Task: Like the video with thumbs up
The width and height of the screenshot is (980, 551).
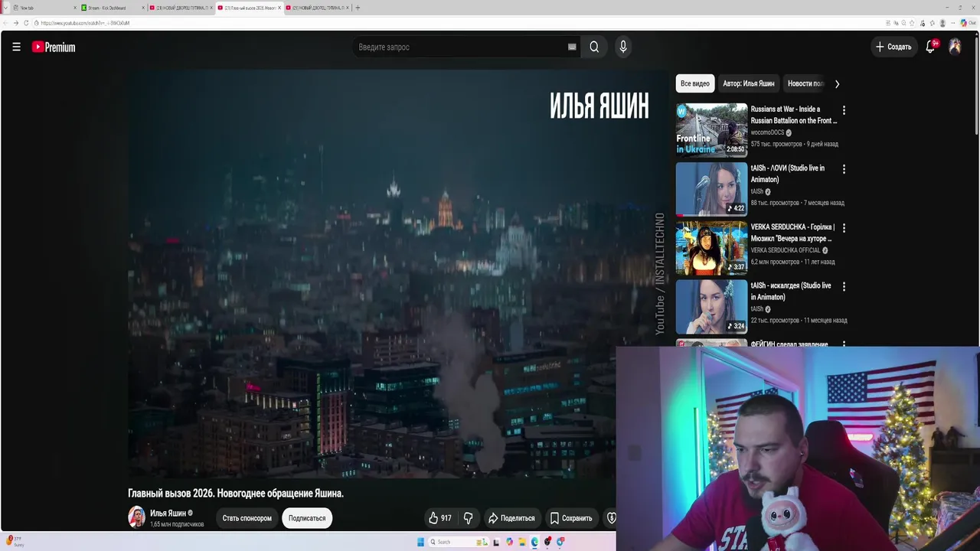Action: click(x=439, y=518)
